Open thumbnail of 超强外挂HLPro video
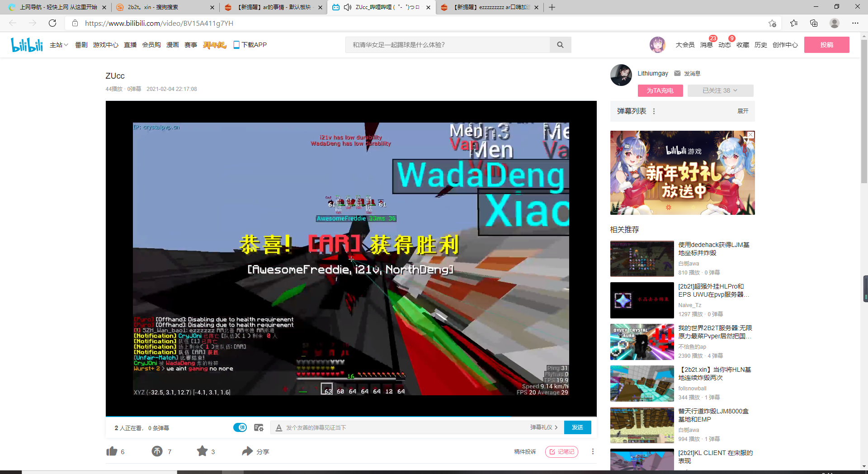This screenshot has width=868, height=474. click(x=642, y=300)
